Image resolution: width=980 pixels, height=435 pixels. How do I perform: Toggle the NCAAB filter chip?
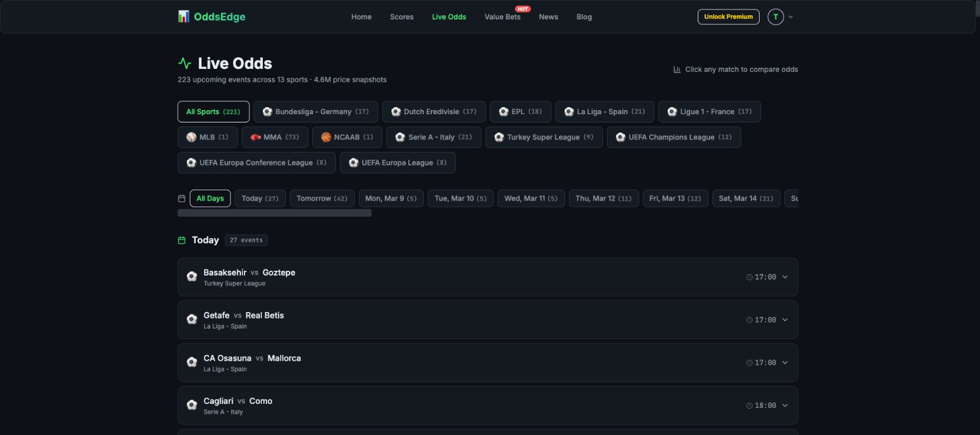tap(347, 137)
